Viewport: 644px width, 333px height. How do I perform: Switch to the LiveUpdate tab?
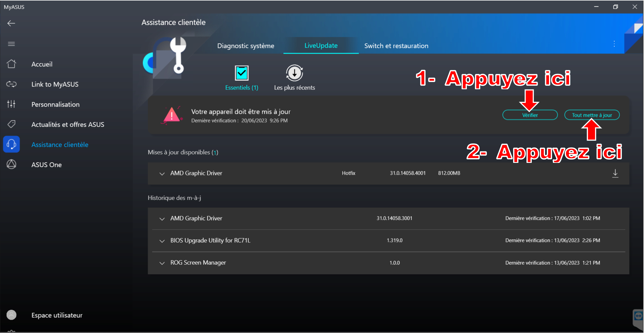(x=321, y=45)
